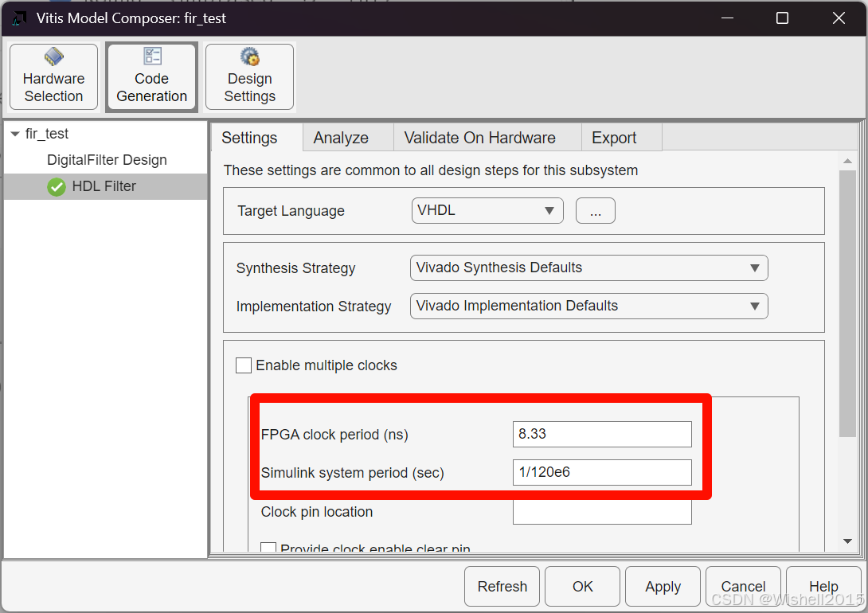Switch to the Validate On Hardware tab

(x=487, y=137)
